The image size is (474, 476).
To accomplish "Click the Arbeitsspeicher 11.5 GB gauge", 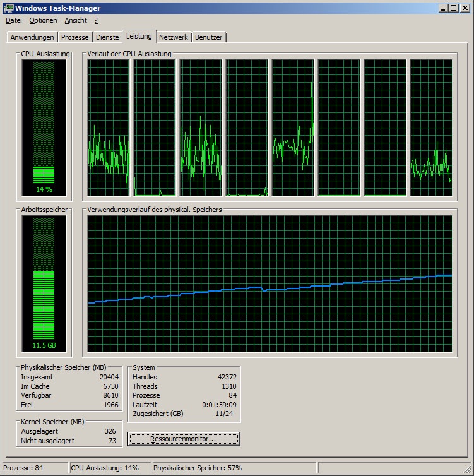I will tap(44, 283).
